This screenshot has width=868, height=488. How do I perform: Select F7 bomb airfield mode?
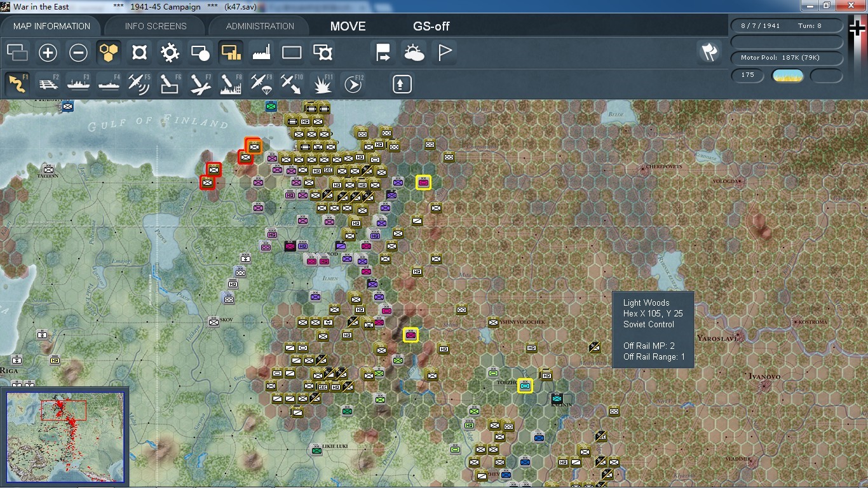pos(200,84)
